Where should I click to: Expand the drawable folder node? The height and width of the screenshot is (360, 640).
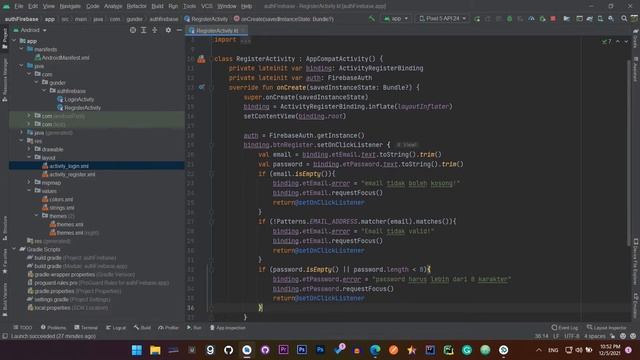[29, 149]
